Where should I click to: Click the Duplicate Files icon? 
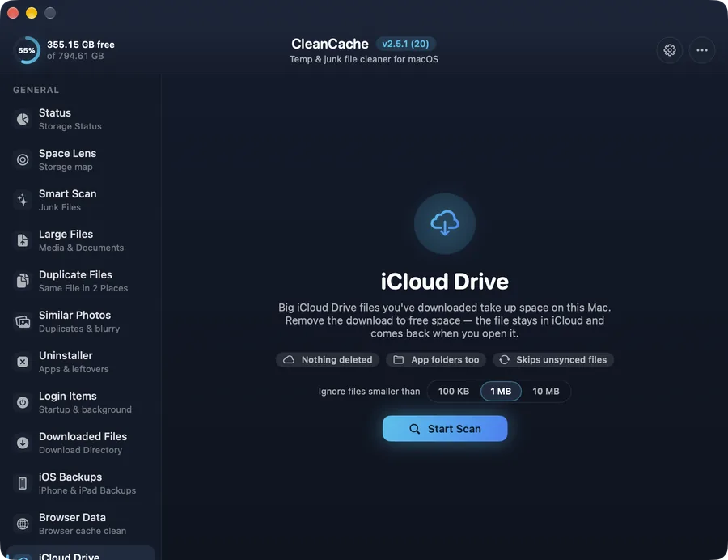(23, 281)
